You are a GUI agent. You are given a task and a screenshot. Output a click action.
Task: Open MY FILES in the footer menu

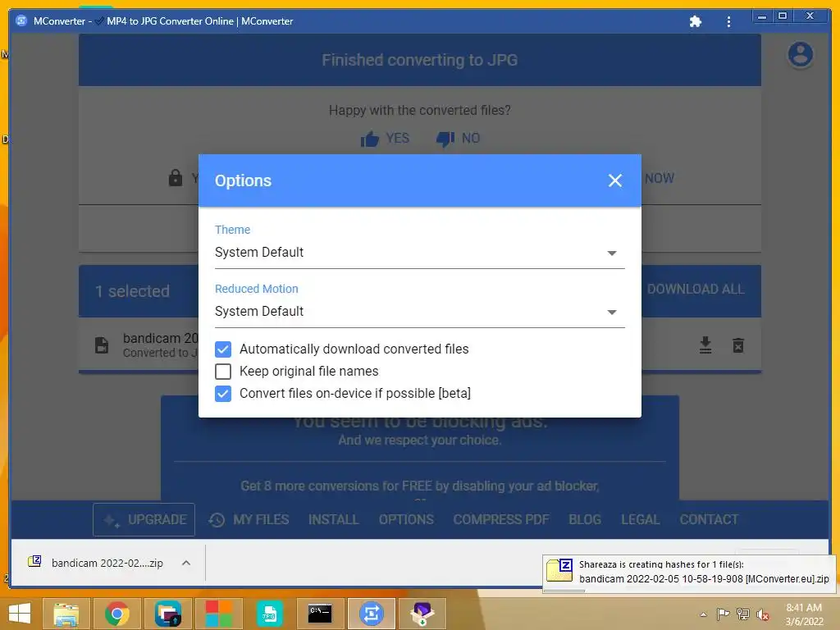(249, 519)
